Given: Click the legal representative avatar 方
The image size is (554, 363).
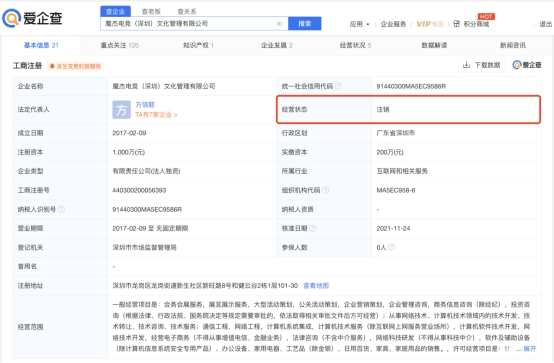Looking at the screenshot, I should 122,110.
